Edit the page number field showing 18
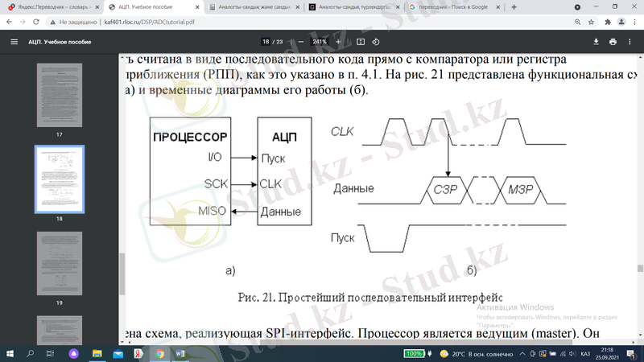This screenshot has width=644, height=362. point(266,42)
